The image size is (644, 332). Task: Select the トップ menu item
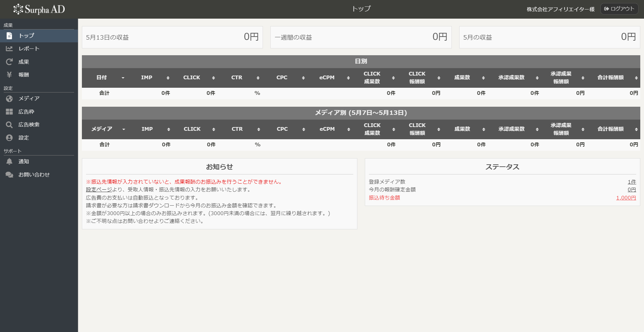click(x=26, y=36)
